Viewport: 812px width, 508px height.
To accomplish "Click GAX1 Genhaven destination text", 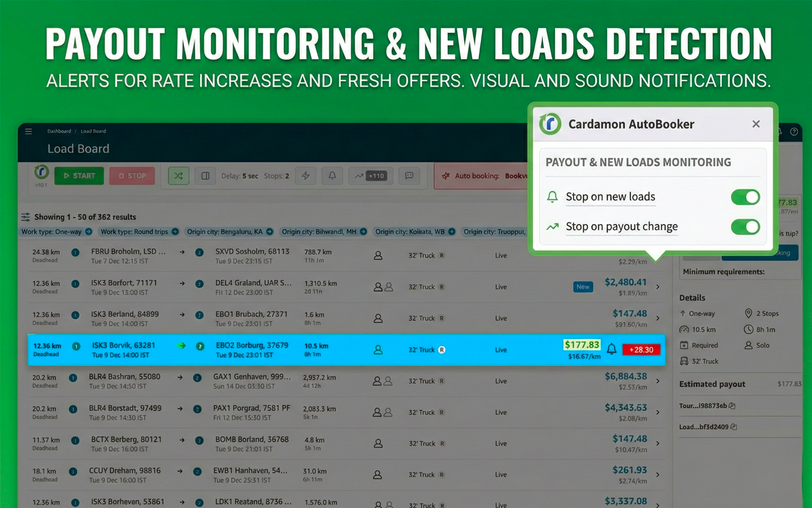I will [x=252, y=377].
